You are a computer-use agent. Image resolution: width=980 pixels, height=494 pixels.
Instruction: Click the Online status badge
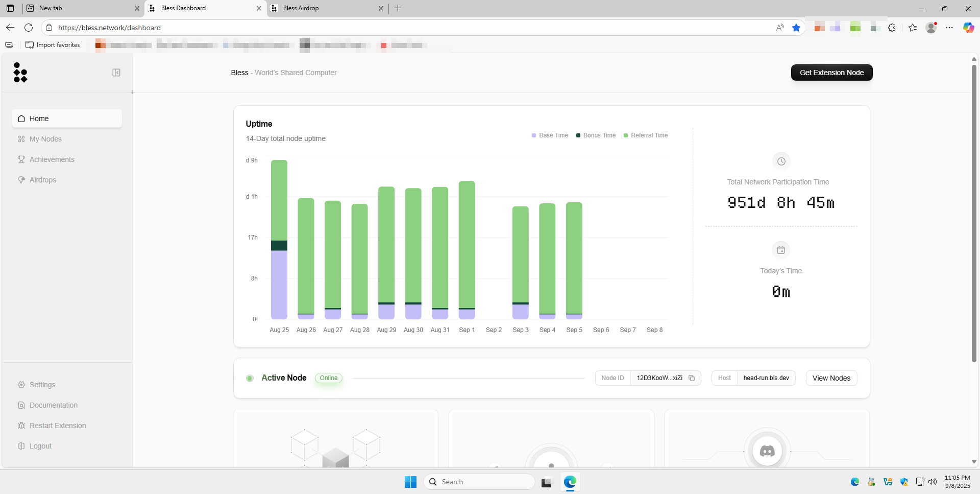pos(328,378)
